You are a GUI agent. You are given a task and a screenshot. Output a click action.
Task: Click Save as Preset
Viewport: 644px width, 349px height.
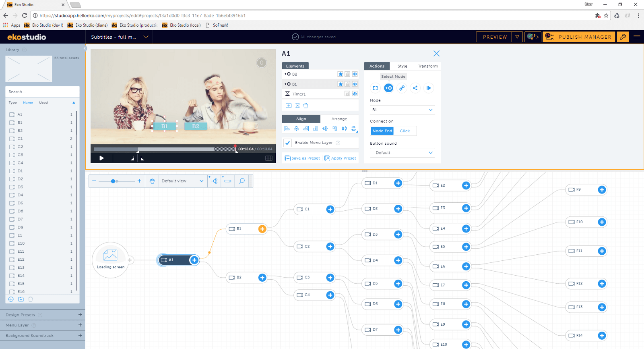tap(302, 158)
